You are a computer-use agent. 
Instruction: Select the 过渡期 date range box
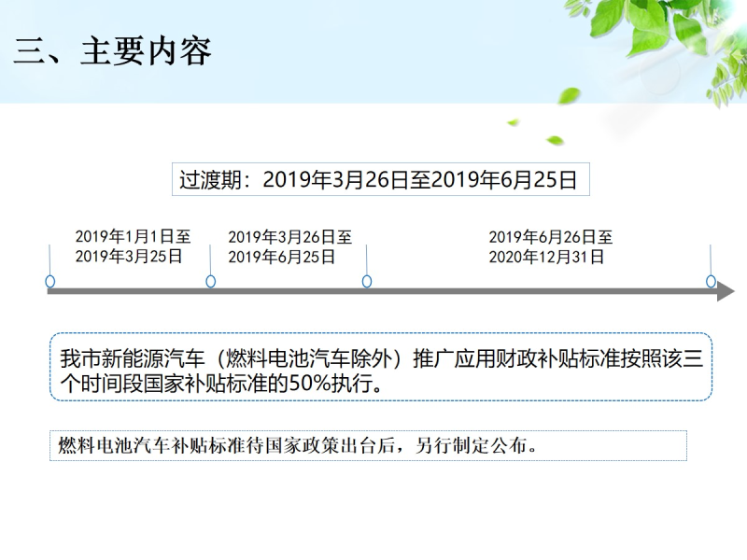coord(381,179)
